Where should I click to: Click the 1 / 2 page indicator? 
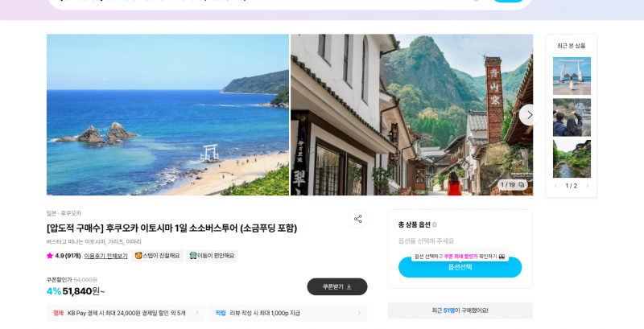[x=572, y=186]
